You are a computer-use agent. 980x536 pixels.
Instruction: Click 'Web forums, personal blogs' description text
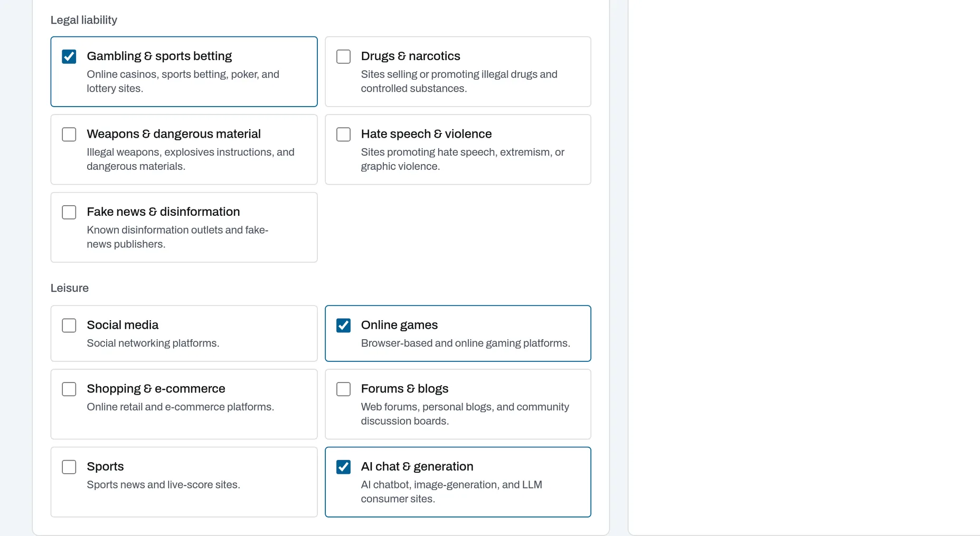[465, 414]
